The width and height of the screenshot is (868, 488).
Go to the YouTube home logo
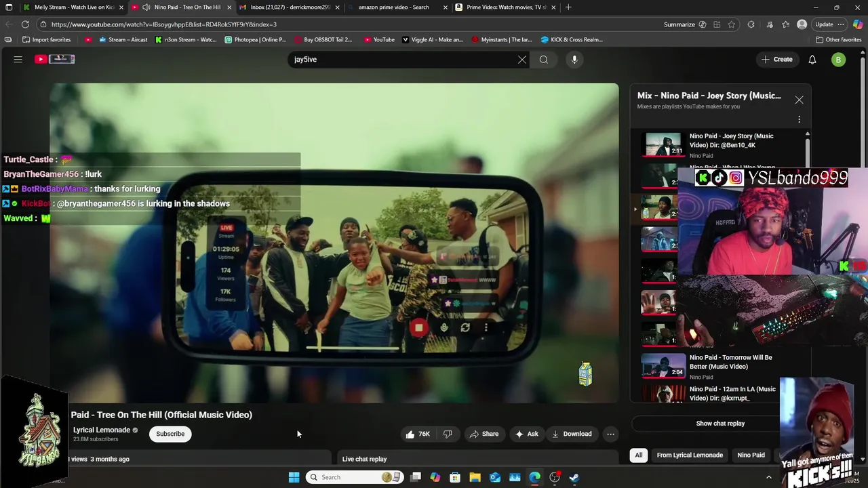coord(54,60)
